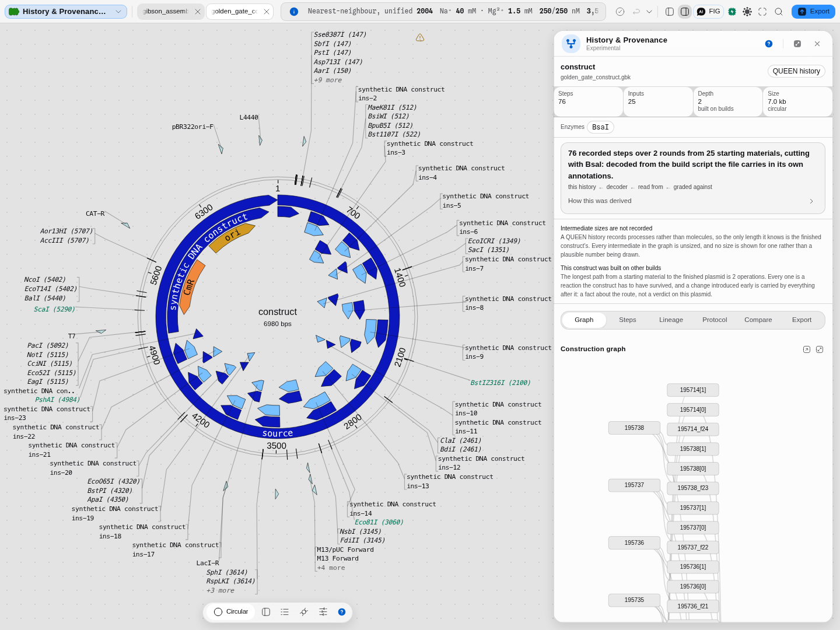This screenshot has width=840, height=630.
Task: Open display settings sliders icon
Action: click(x=323, y=612)
